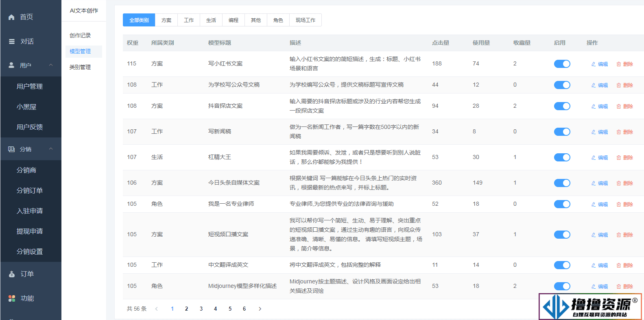Click trash icon for 今日头条自媒体文案 row
Image resolution: width=644 pixels, height=320 pixels.
pyautogui.click(x=619, y=183)
